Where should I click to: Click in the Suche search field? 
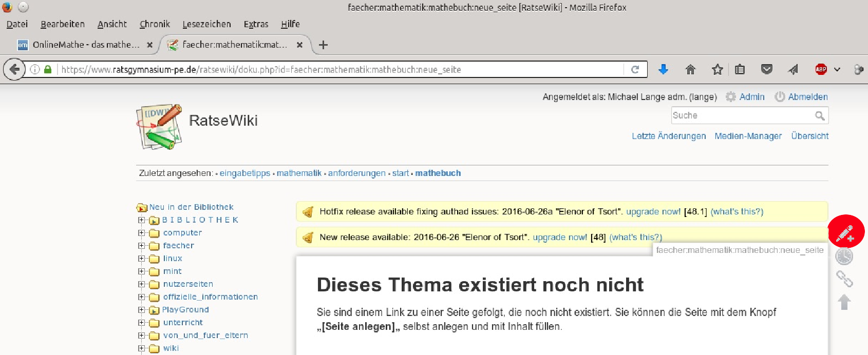[x=742, y=116]
